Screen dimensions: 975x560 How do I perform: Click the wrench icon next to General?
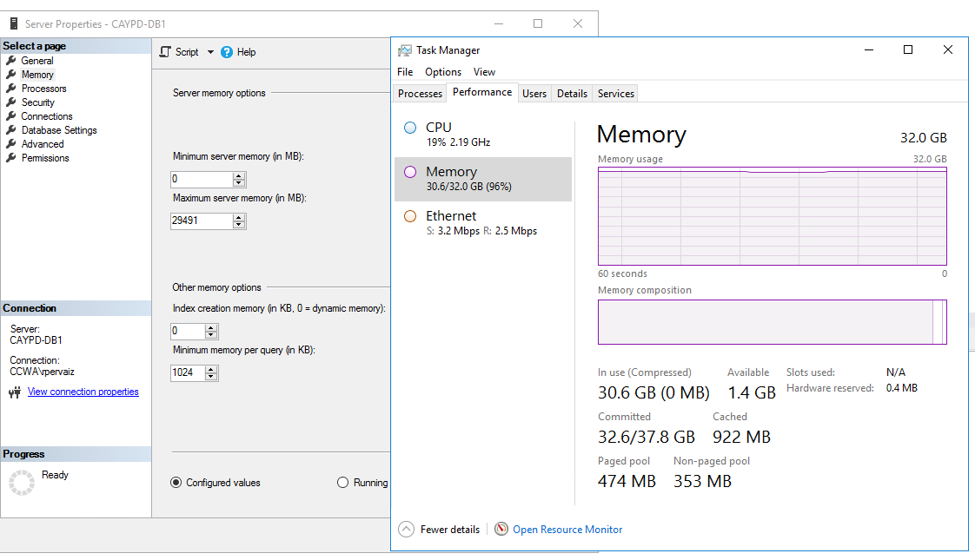[11, 61]
